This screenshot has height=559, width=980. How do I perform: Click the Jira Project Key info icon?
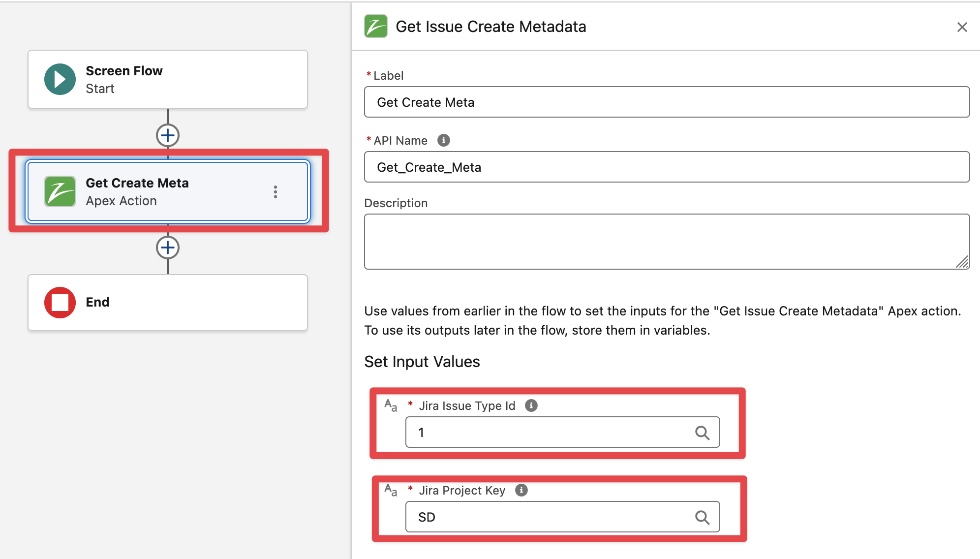click(521, 490)
